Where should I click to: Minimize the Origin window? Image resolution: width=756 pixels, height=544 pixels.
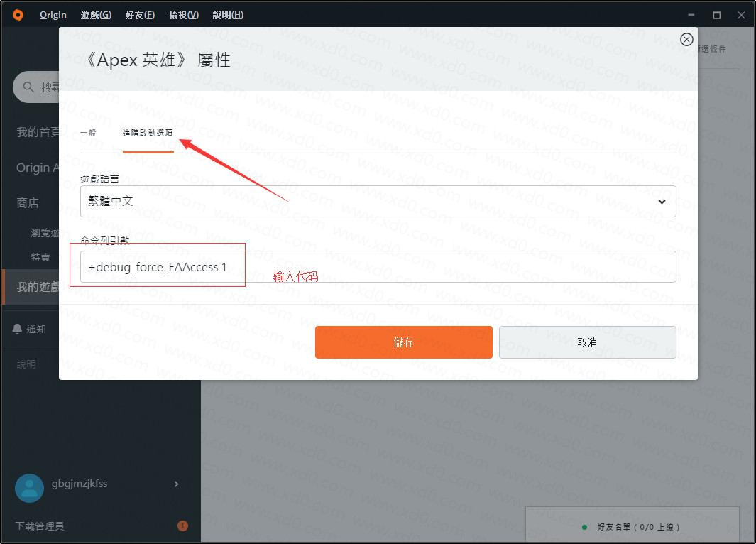pos(691,15)
